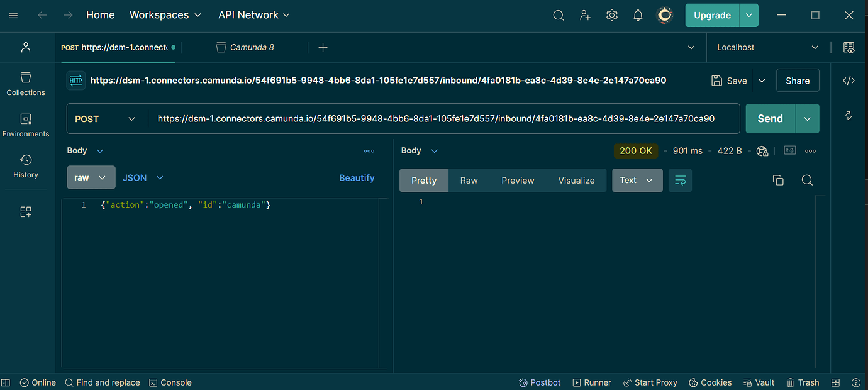This screenshot has width=868, height=390.
Task: Copy the response body
Action: tap(778, 181)
